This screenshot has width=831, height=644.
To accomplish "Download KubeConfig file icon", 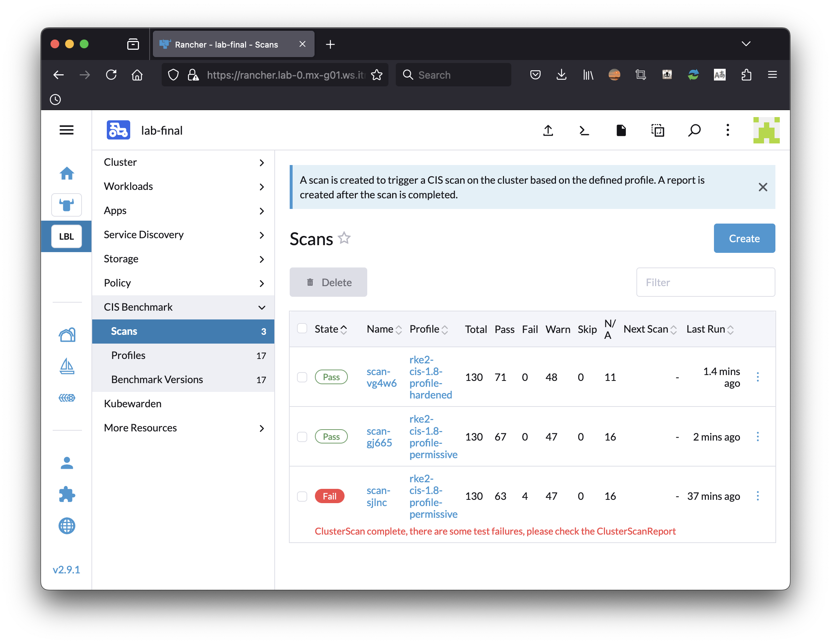I will click(621, 131).
